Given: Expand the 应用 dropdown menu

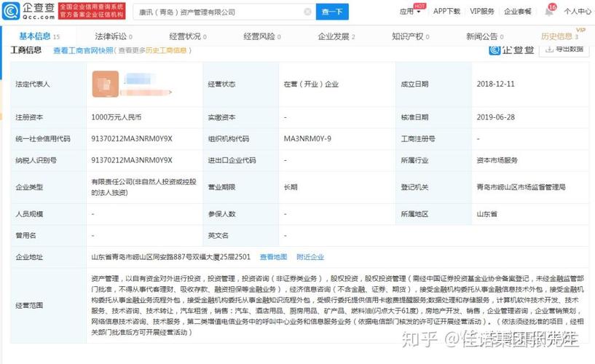Looking at the screenshot, I should click(410, 12).
